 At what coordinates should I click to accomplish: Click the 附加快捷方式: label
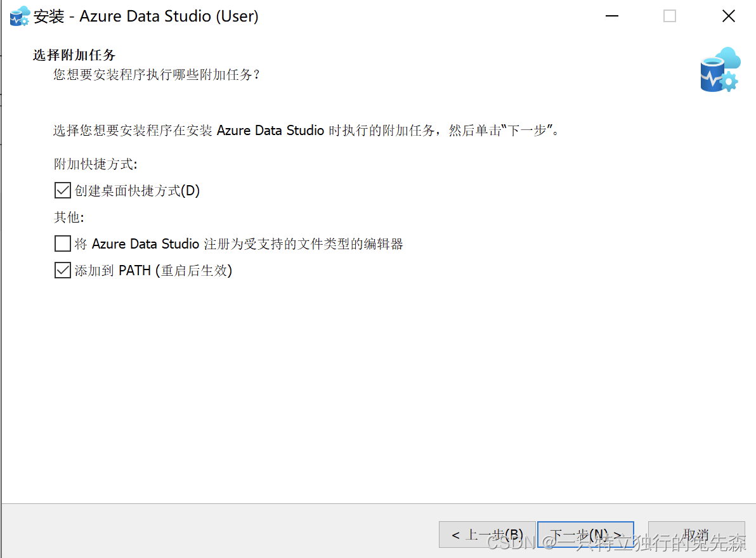tap(96, 164)
